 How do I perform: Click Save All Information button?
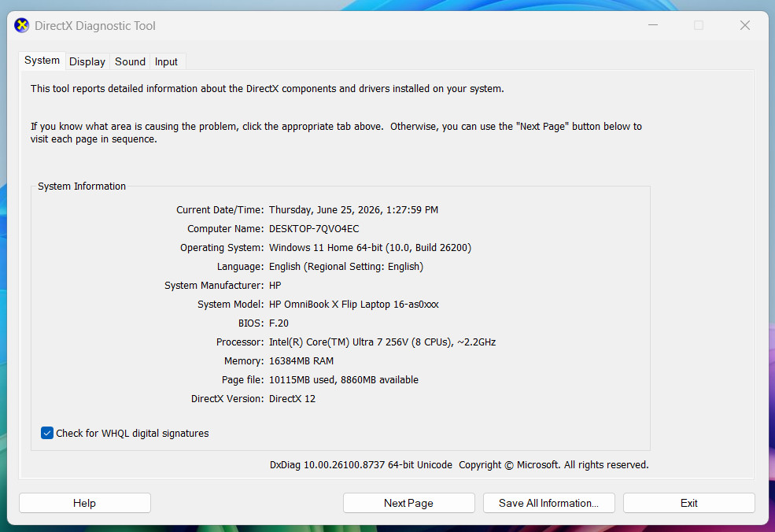[x=548, y=503]
